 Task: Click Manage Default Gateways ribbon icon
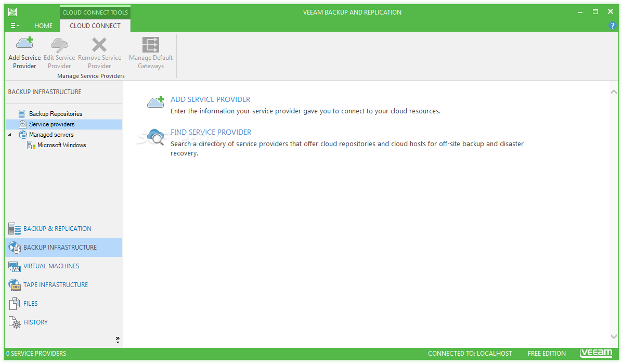tap(151, 45)
